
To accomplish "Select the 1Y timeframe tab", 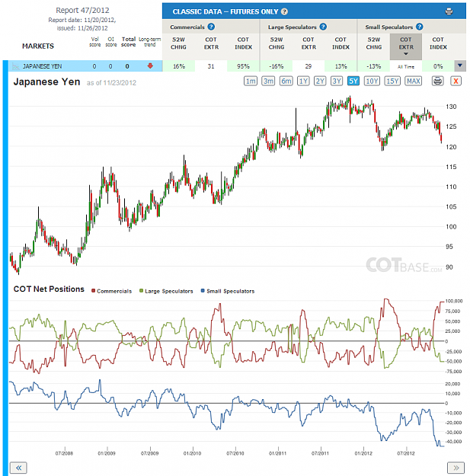I will click(x=303, y=81).
